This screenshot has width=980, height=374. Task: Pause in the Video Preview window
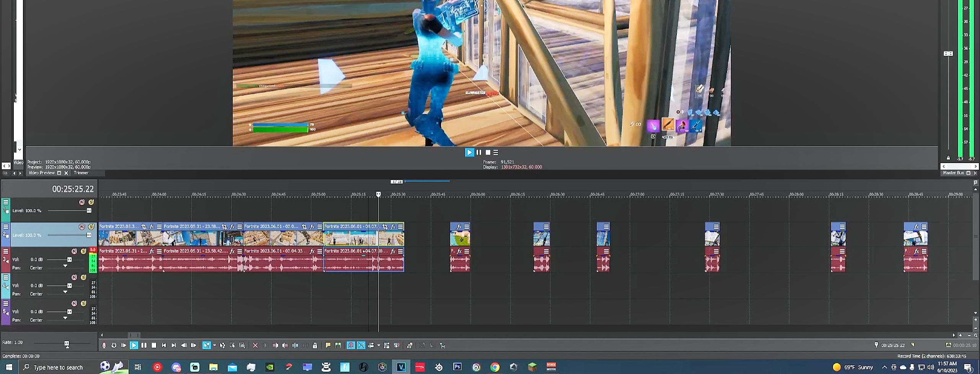(x=479, y=152)
